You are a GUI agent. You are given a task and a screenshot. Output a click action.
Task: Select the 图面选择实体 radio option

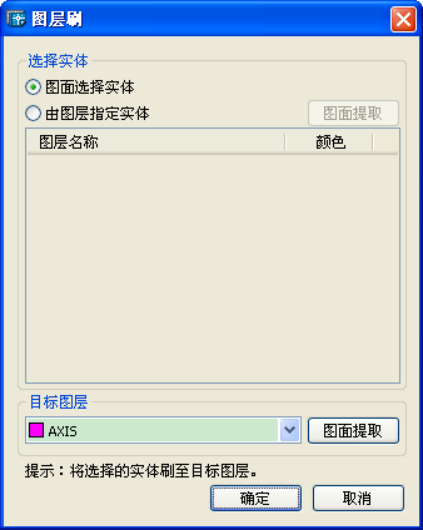[33, 87]
